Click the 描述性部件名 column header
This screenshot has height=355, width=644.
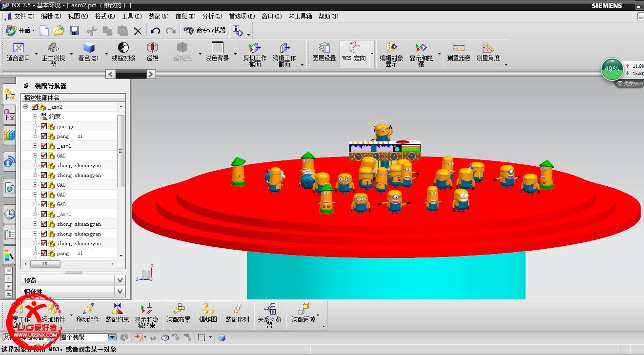[x=73, y=98]
